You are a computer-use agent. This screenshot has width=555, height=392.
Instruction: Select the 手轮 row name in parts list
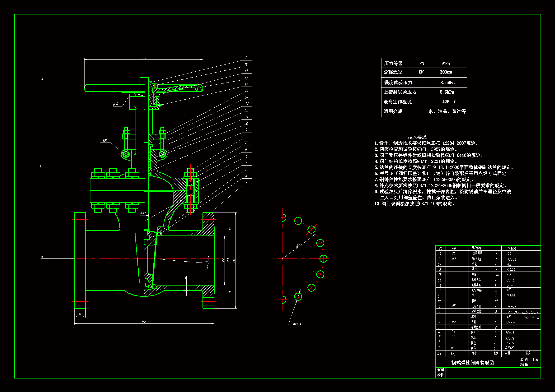474,264
